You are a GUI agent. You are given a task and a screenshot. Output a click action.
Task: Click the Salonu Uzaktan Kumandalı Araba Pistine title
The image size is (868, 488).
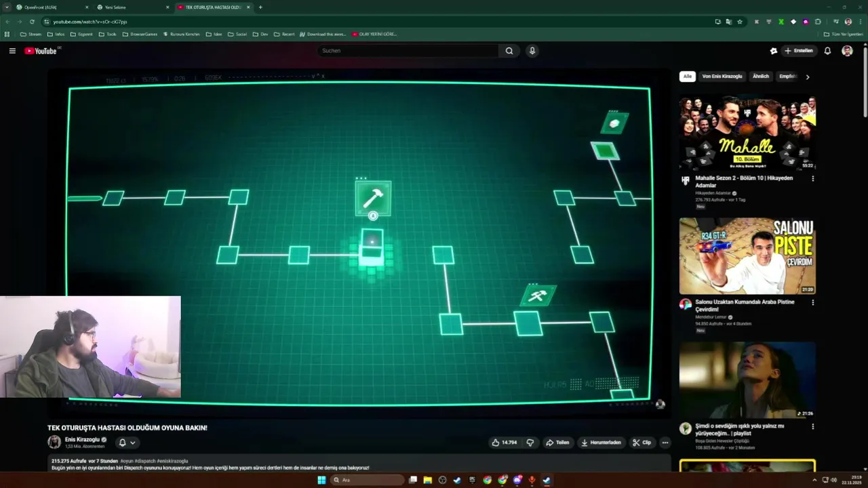(745, 306)
